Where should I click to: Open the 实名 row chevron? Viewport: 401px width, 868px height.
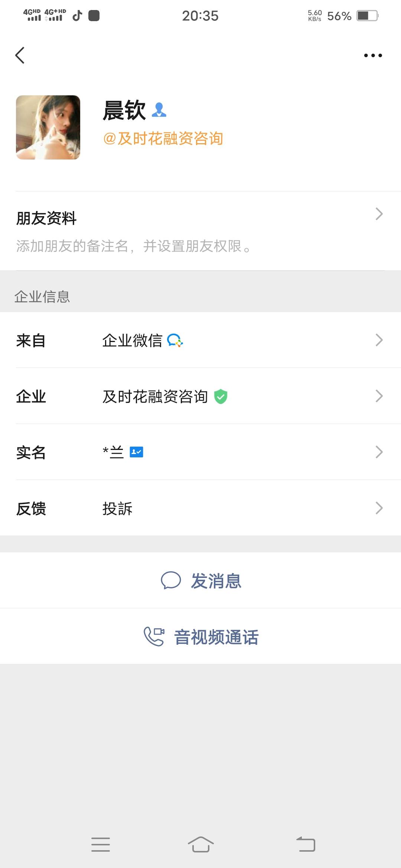click(x=379, y=452)
